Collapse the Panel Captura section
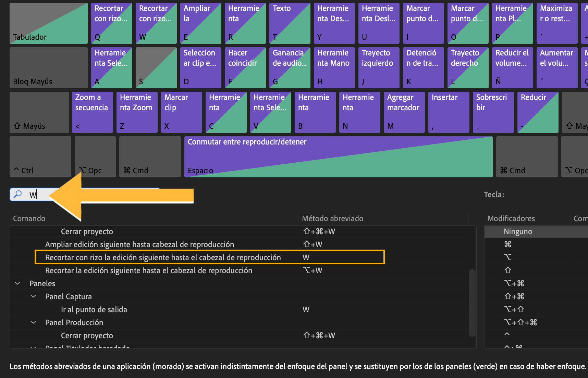Image resolution: width=588 pixels, height=378 pixels. (33, 296)
